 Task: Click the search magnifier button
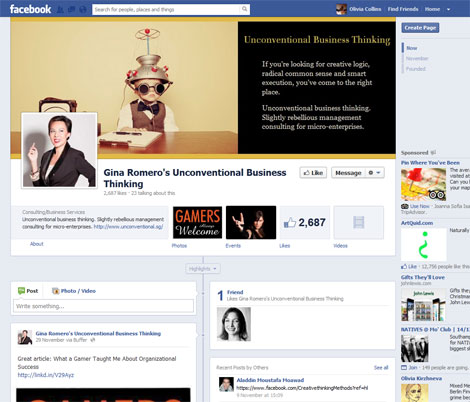point(245,9)
